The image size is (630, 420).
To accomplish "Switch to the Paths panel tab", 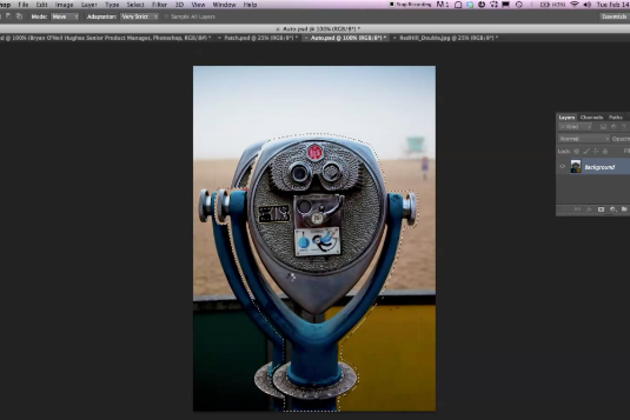I will point(615,117).
